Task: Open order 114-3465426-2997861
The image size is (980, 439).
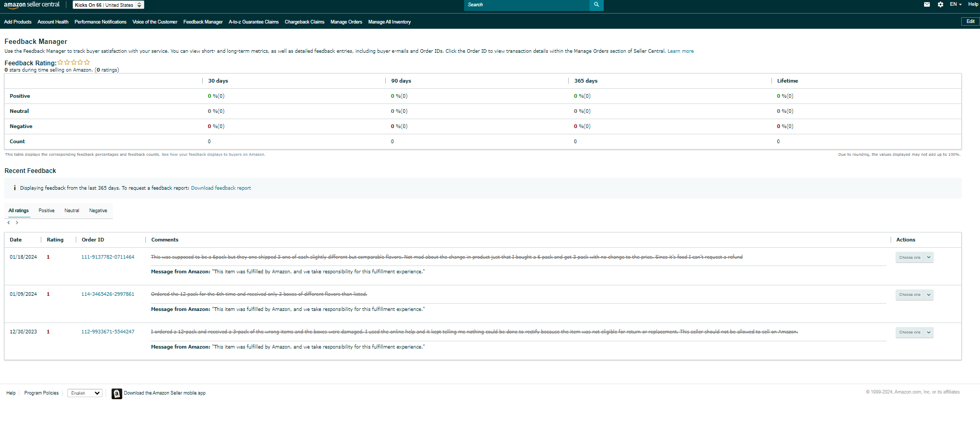Action: pyautogui.click(x=108, y=294)
